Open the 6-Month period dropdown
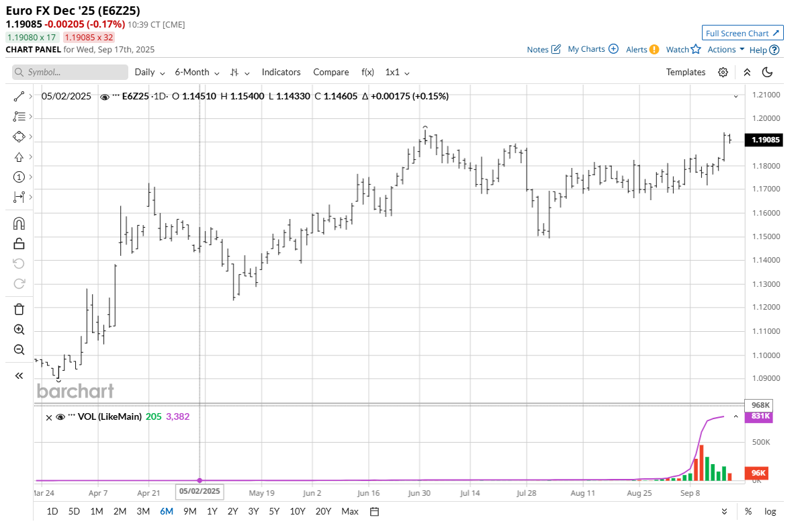 coord(197,73)
